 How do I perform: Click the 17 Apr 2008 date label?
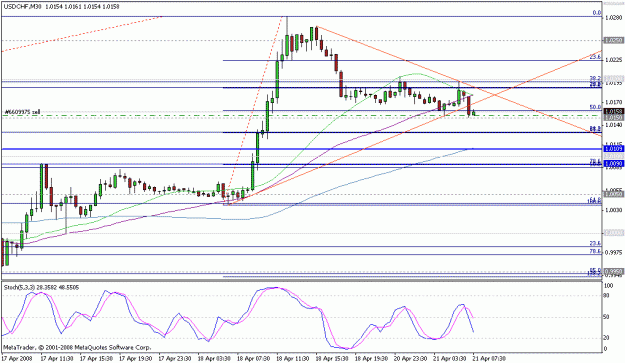(x=16, y=358)
